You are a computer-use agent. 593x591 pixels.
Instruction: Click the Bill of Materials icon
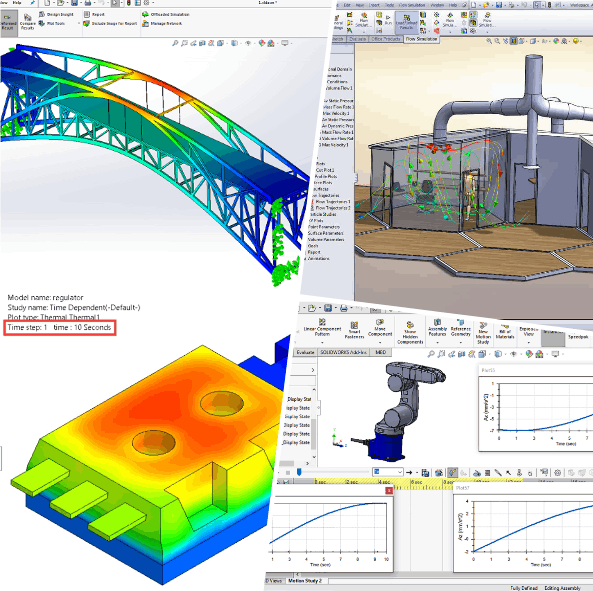click(505, 332)
